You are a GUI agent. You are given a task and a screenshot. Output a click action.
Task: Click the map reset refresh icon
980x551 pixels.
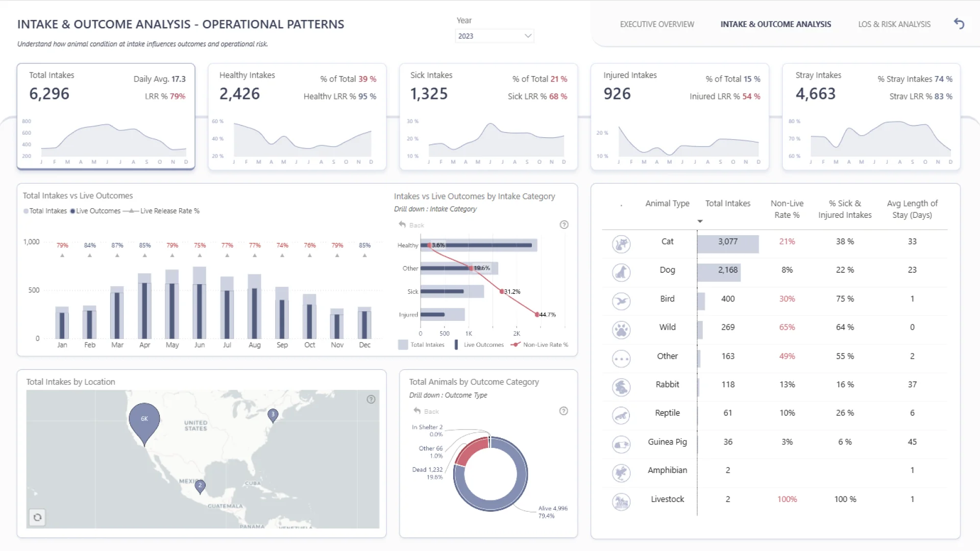tap(37, 517)
